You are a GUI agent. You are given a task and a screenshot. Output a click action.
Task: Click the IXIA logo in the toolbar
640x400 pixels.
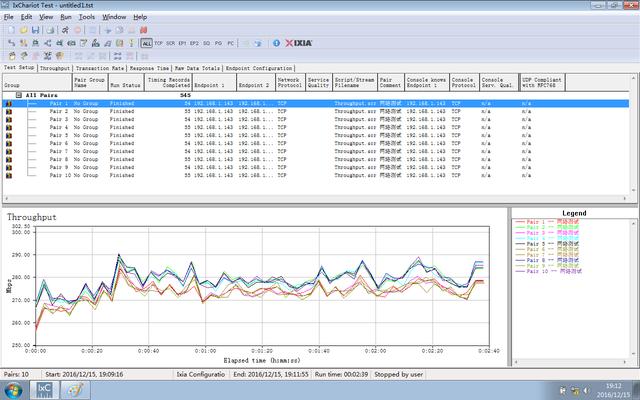(304, 44)
